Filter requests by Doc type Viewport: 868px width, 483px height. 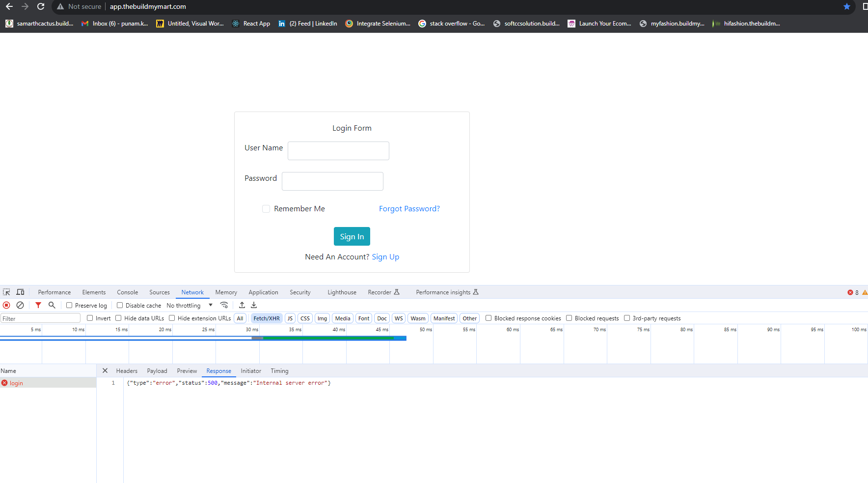point(382,318)
